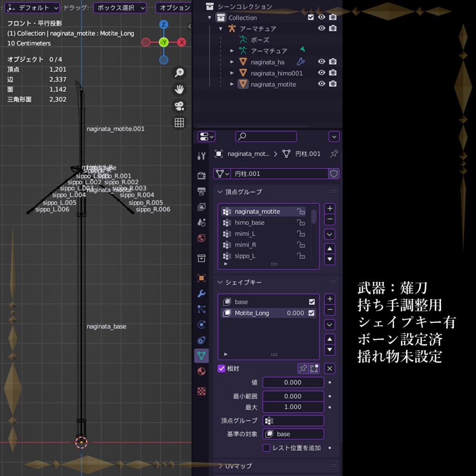Image resolution: width=476 pixels, height=476 pixels.
Task: Open the Object Data mesh tab
Action: tap(201, 356)
